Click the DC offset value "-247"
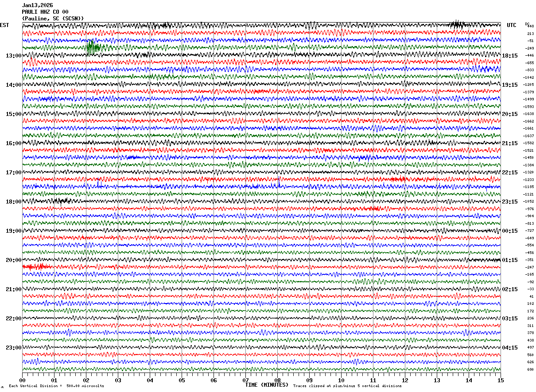 tap(529, 267)
